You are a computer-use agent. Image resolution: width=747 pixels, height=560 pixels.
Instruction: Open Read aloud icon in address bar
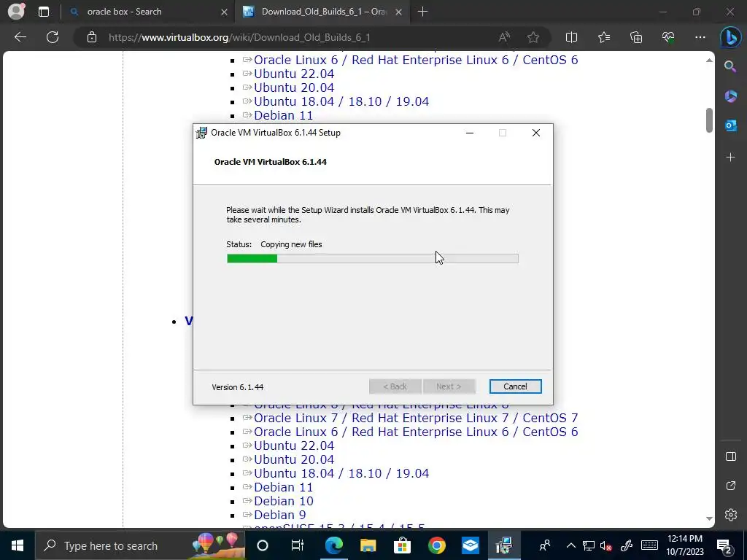(504, 37)
